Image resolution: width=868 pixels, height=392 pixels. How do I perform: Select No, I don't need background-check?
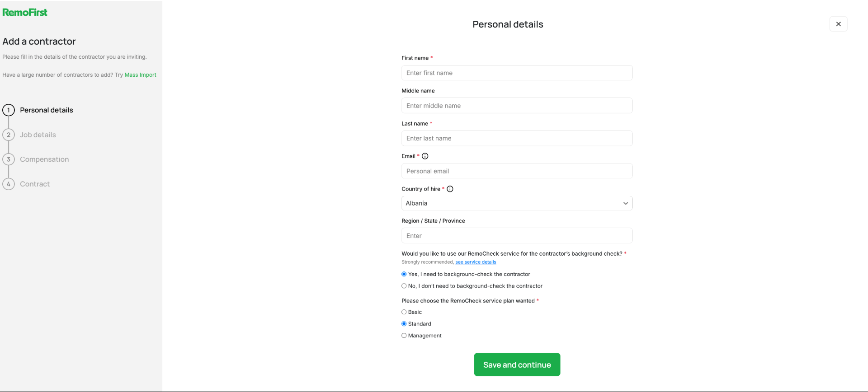click(x=404, y=286)
